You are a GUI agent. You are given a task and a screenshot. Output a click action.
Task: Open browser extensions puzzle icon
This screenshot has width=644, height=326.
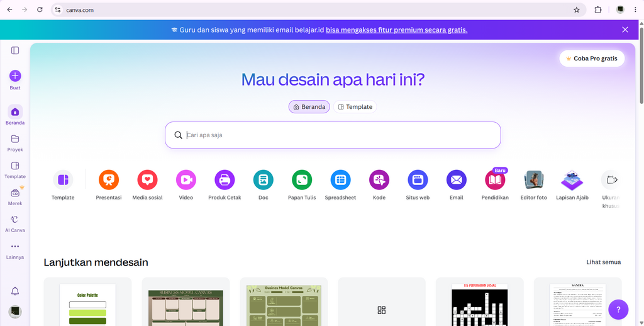(598, 10)
